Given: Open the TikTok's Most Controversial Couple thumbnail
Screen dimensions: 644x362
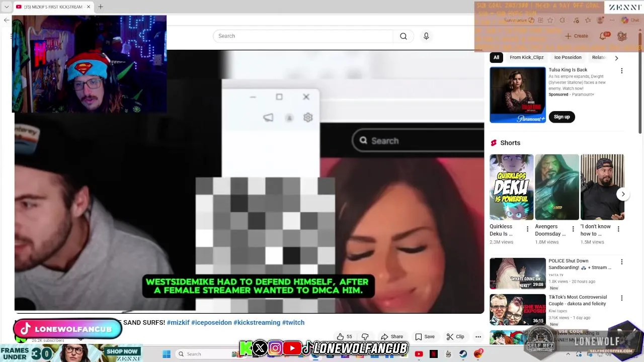Looking at the screenshot, I should point(518,310).
